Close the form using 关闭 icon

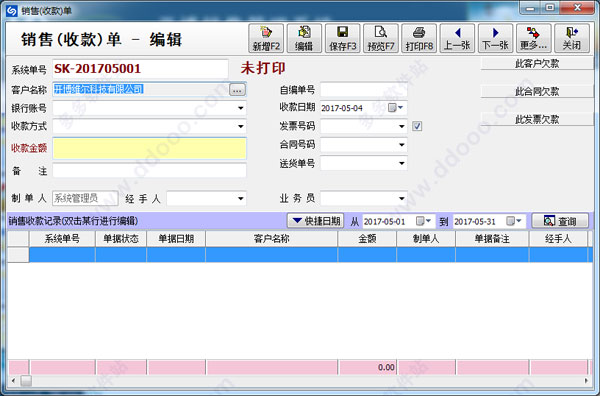point(572,38)
